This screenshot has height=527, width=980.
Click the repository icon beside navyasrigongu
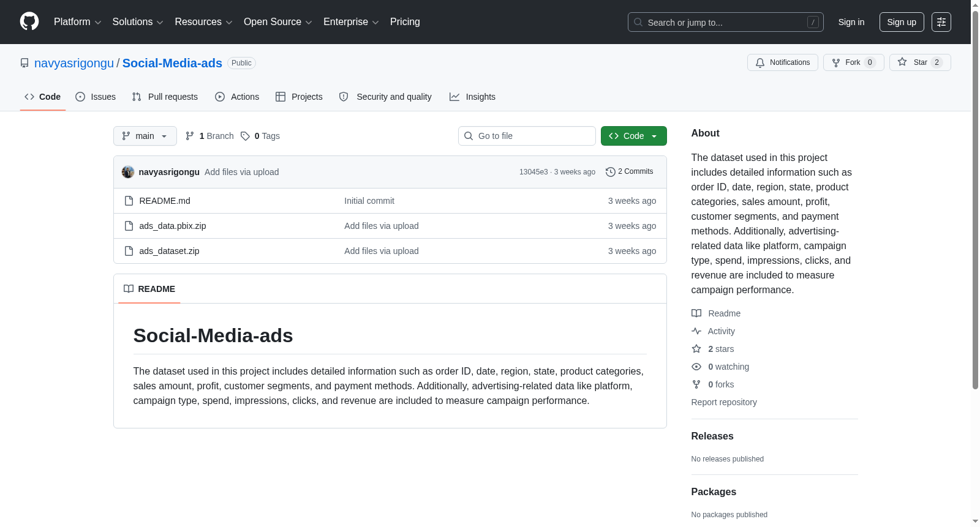click(x=24, y=63)
